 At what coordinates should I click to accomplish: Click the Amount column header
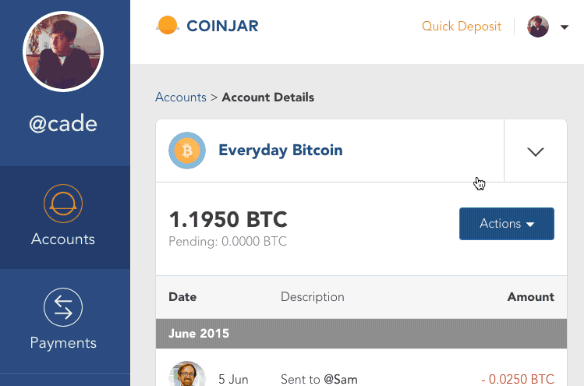coord(531,297)
